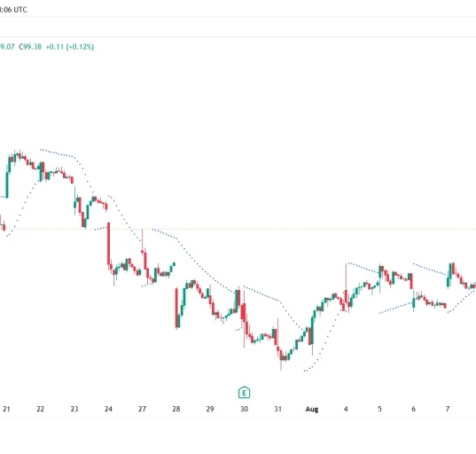This screenshot has height=454, width=476.
Task: Click the UTC time label
Action: [13, 10]
